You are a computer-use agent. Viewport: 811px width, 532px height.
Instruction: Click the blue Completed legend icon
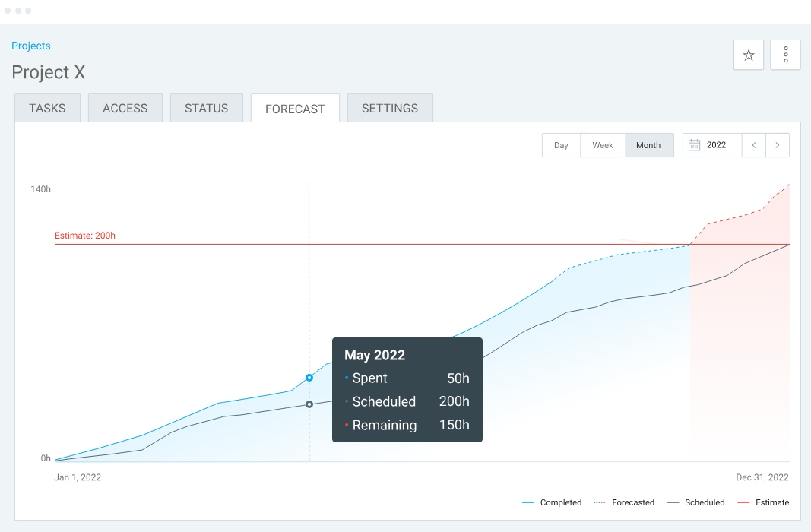coord(527,502)
